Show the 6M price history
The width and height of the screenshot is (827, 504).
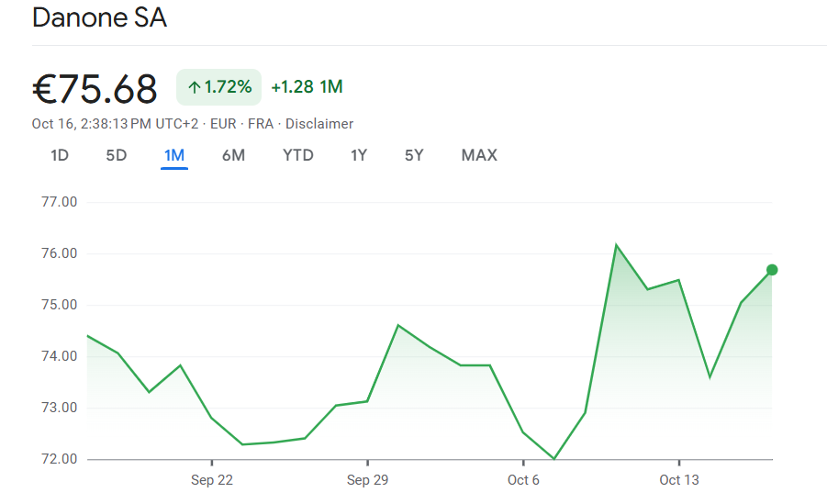pyautogui.click(x=233, y=155)
